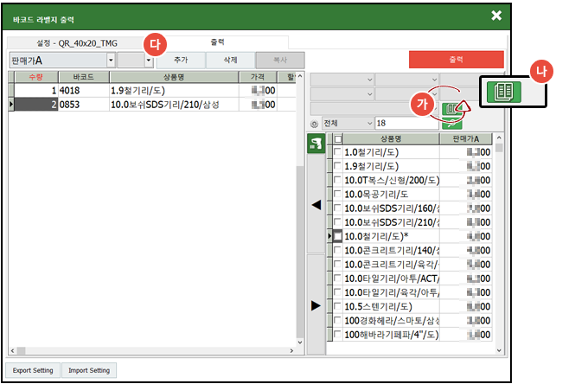
Task: Click the right arrow move button
Action: tap(316, 305)
